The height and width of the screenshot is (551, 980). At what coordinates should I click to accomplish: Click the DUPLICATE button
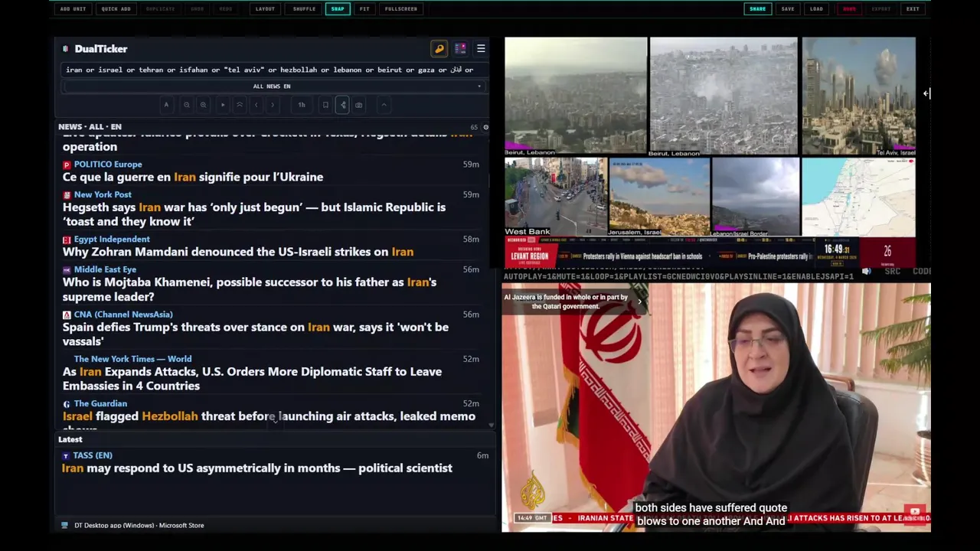160,9
